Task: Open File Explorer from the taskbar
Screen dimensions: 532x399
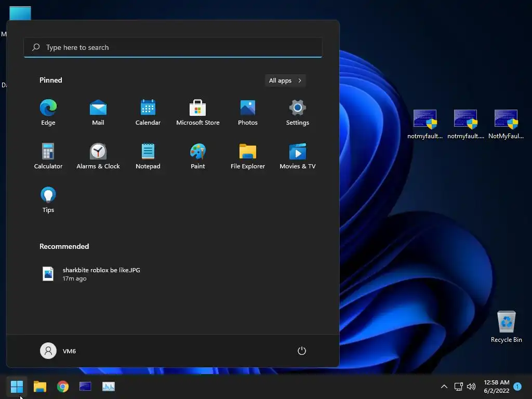Action: [39, 386]
